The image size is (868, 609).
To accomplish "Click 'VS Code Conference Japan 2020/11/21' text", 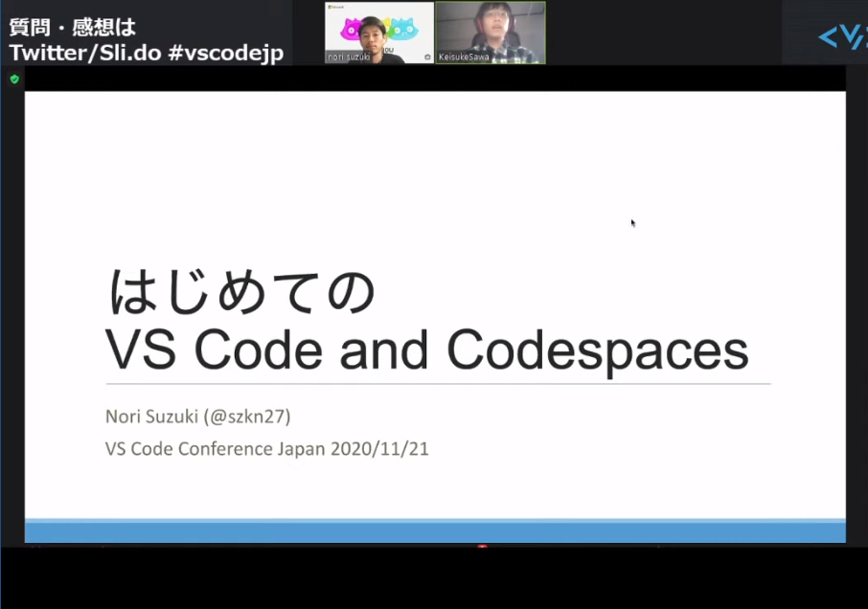I will click(x=267, y=448).
